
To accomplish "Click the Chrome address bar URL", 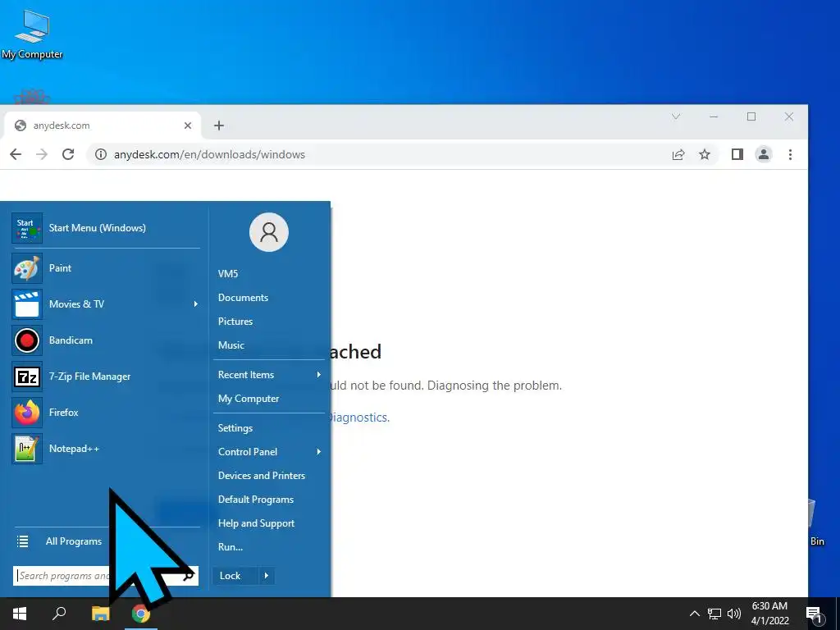I will [x=209, y=154].
